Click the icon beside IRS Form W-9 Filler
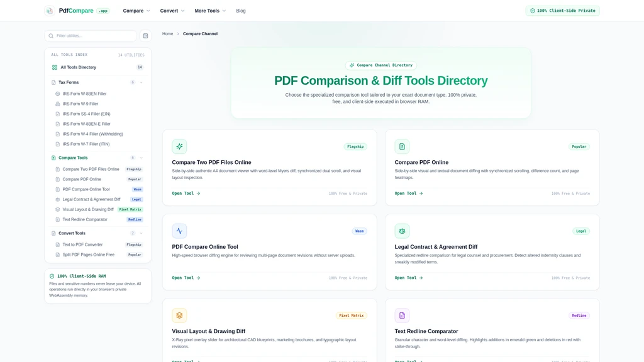The width and height of the screenshot is (644, 362). [x=57, y=104]
